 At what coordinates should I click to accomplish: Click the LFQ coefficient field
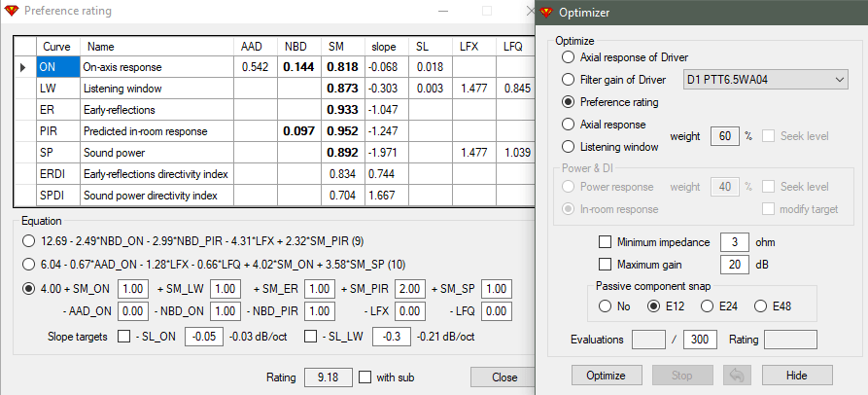coord(497,311)
